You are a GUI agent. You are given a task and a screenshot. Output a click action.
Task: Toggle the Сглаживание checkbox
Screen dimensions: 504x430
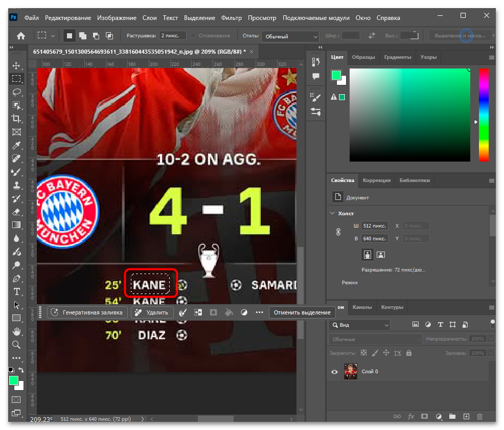[x=193, y=36]
